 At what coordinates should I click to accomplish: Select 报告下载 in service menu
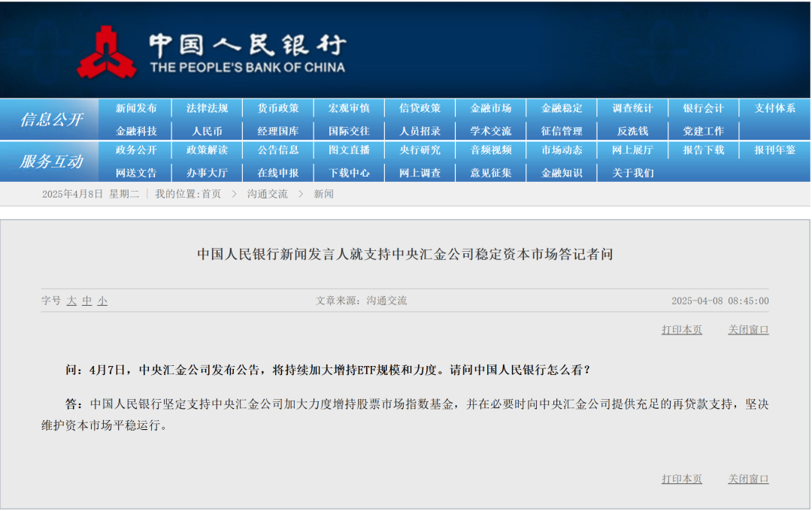[703, 150]
